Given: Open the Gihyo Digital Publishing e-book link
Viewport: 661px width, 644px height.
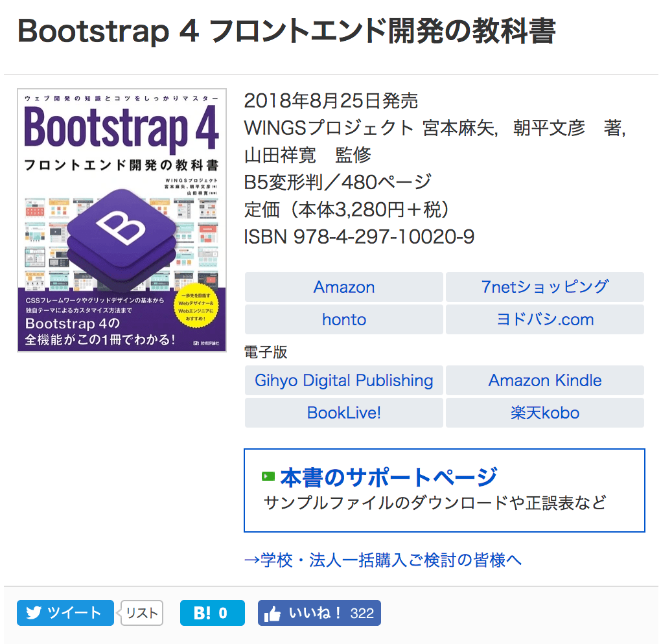Looking at the screenshot, I should pyautogui.click(x=343, y=380).
